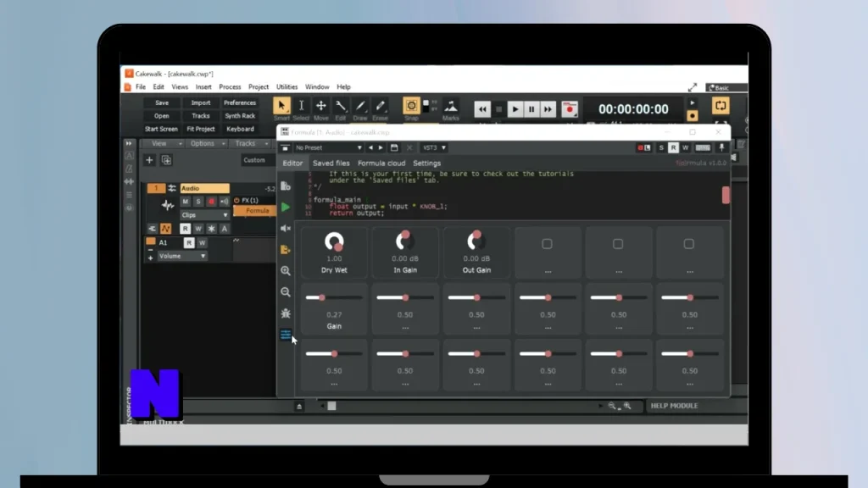Open the Tracks dropdown in track pane

250,143
